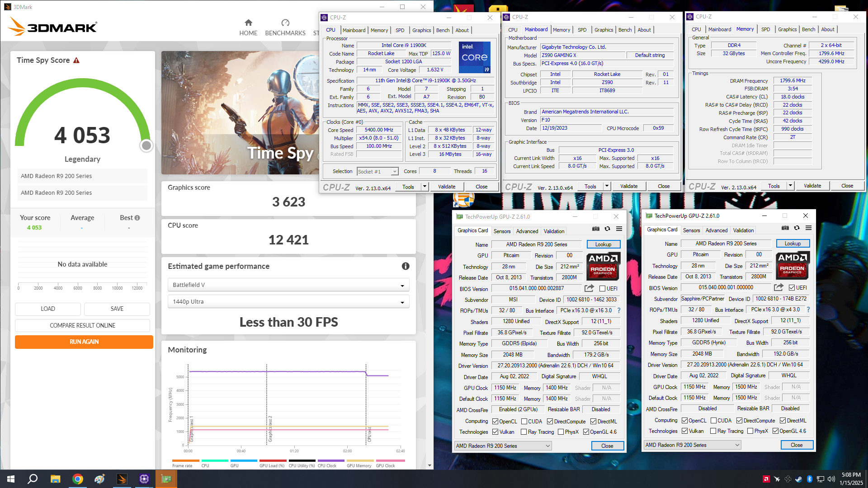Click camera screenshot icon in right GPU-Z window
868x488 pixels.
tap(785, 228)
